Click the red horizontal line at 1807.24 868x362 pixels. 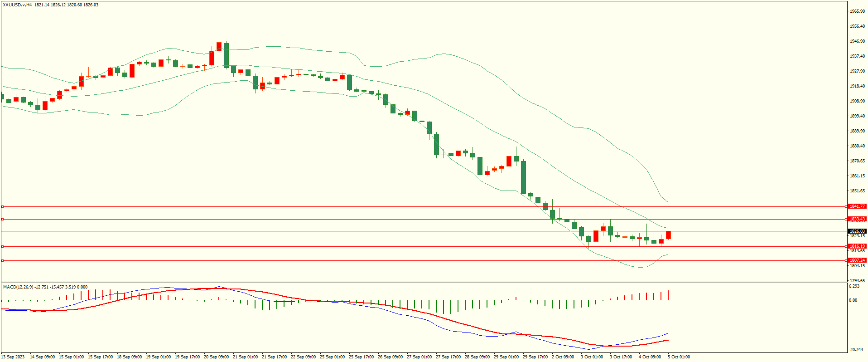click(408, 260)
